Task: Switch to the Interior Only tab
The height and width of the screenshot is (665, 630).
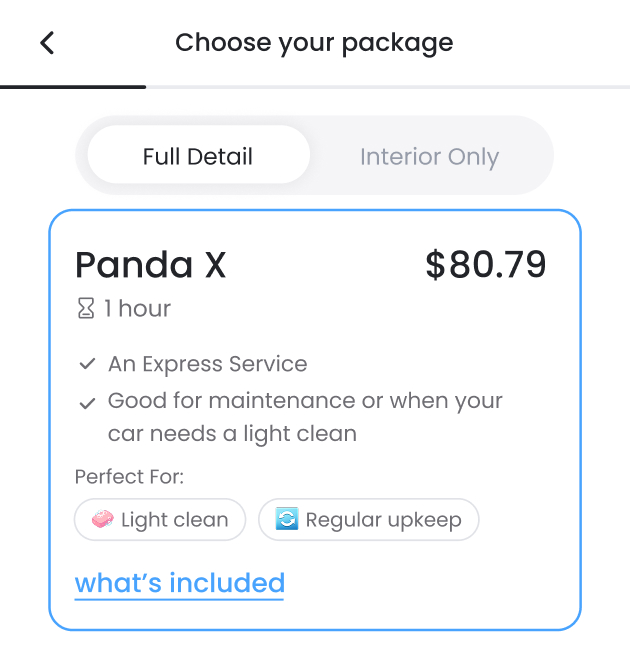Action: pyautogui.click(x=429, y=157)
